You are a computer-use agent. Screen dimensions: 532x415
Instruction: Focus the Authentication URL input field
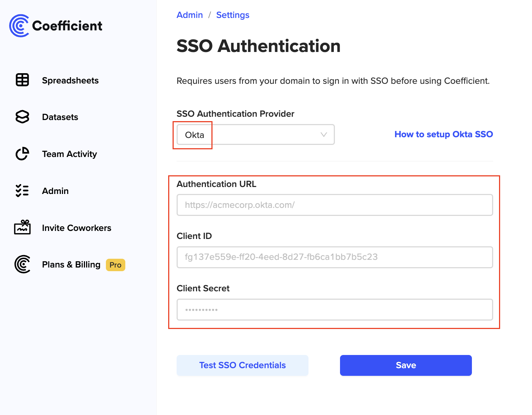[335, 205]
